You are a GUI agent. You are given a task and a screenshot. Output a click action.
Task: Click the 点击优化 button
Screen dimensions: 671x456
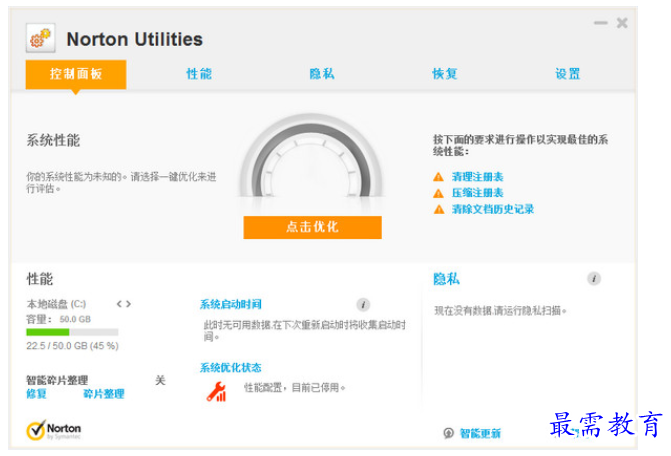312,227
